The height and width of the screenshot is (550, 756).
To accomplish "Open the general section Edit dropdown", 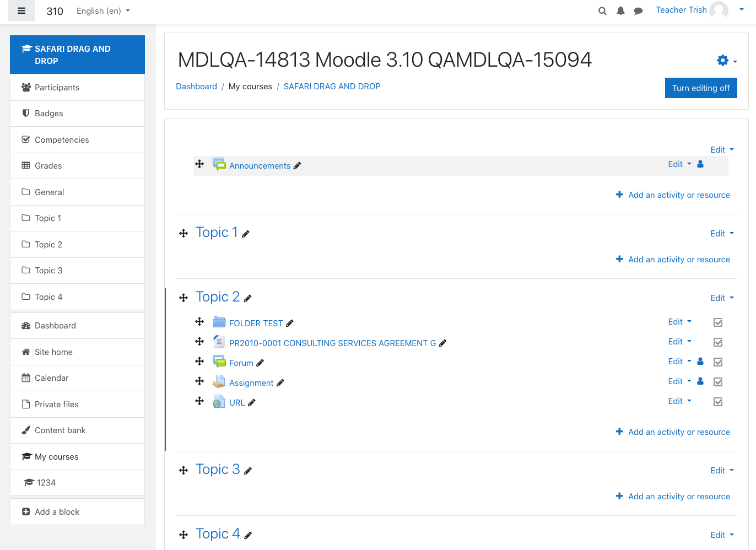I will pyautogui.click(x=722, y=150).
